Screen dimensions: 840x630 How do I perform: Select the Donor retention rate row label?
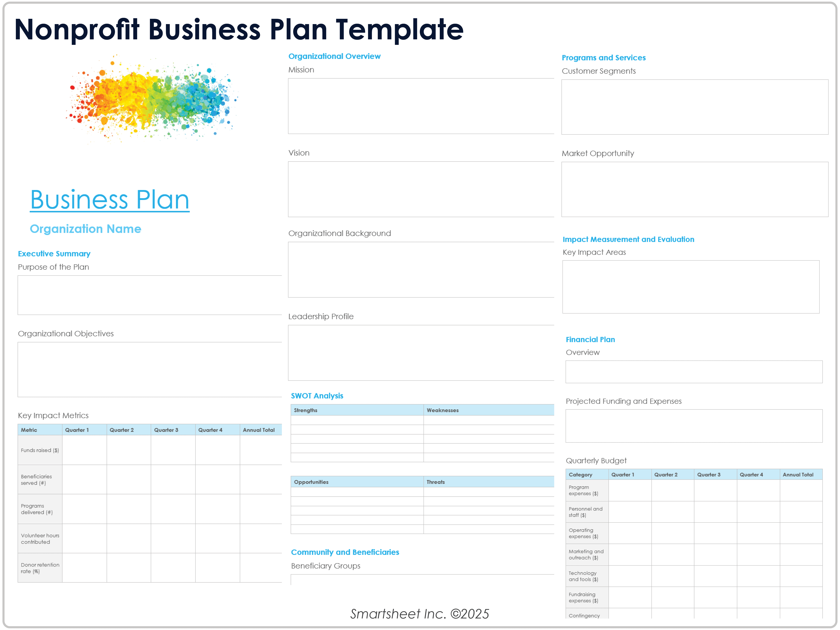click(40, 568)
